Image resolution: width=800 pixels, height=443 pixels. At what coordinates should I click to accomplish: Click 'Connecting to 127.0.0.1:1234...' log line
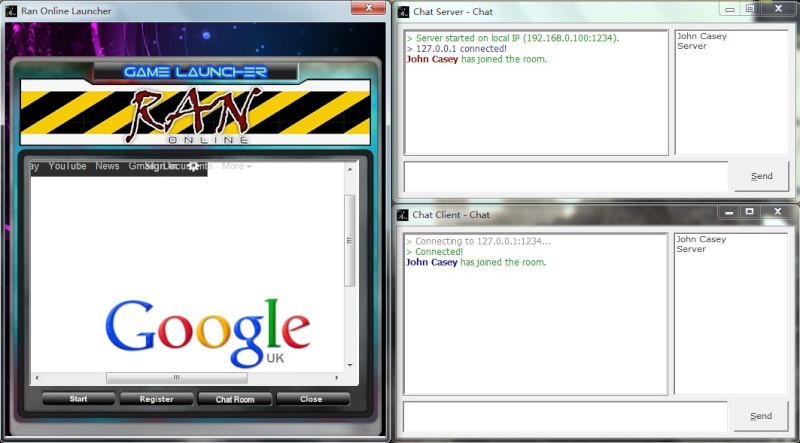click(x=478, y=241)
